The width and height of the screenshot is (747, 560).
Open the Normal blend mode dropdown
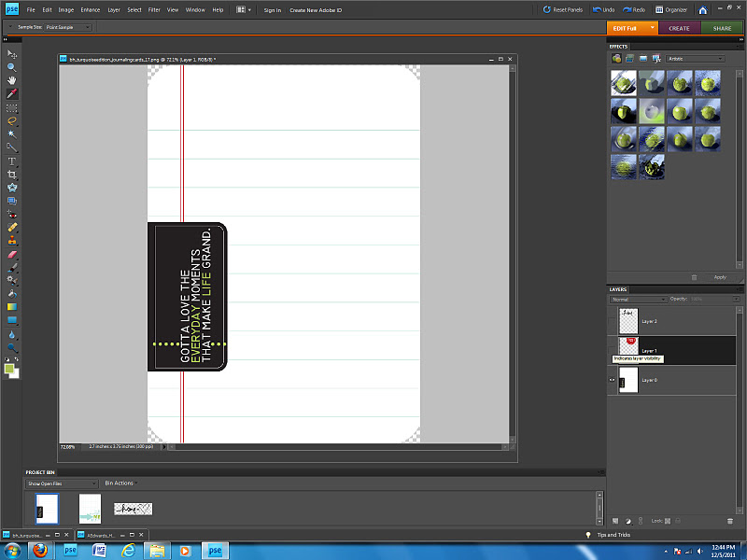pos(638,300)
